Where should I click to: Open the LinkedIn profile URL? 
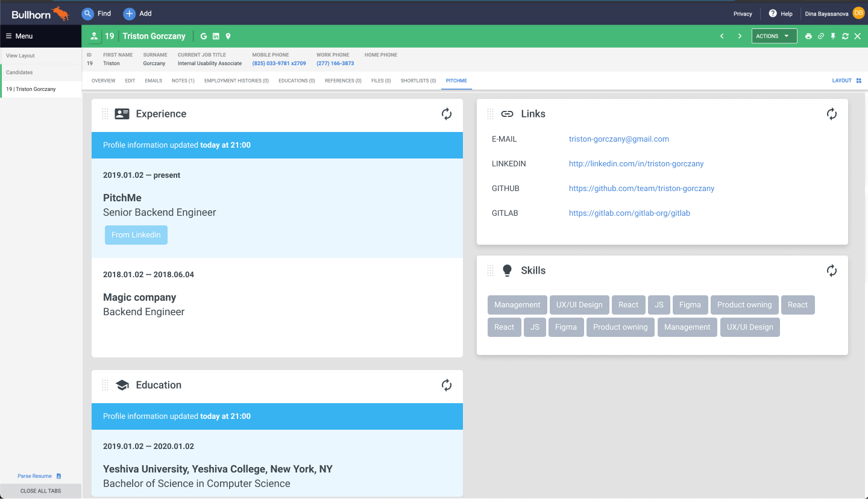(637, 164)
